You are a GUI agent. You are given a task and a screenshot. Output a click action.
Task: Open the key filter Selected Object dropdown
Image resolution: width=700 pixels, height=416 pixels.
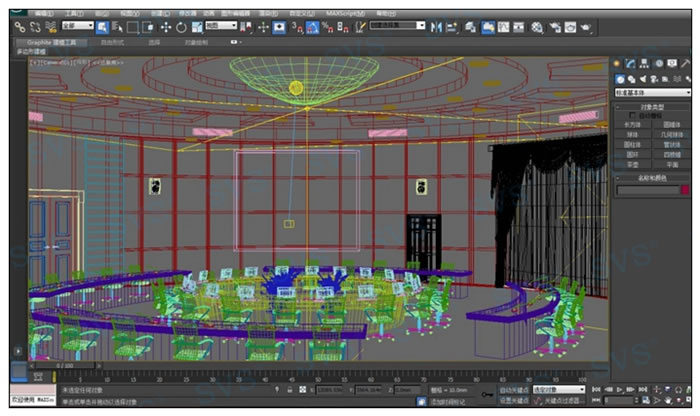coord(558,390)
